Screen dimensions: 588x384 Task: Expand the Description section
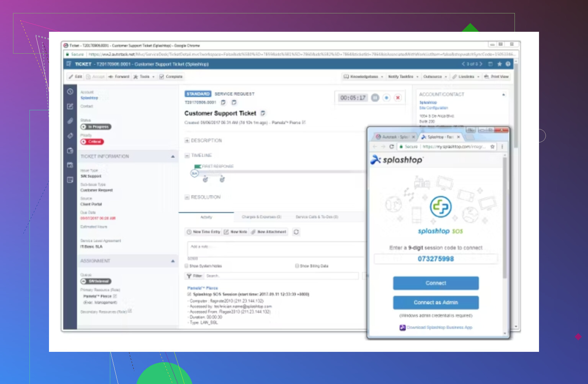[x=187, y=141]
